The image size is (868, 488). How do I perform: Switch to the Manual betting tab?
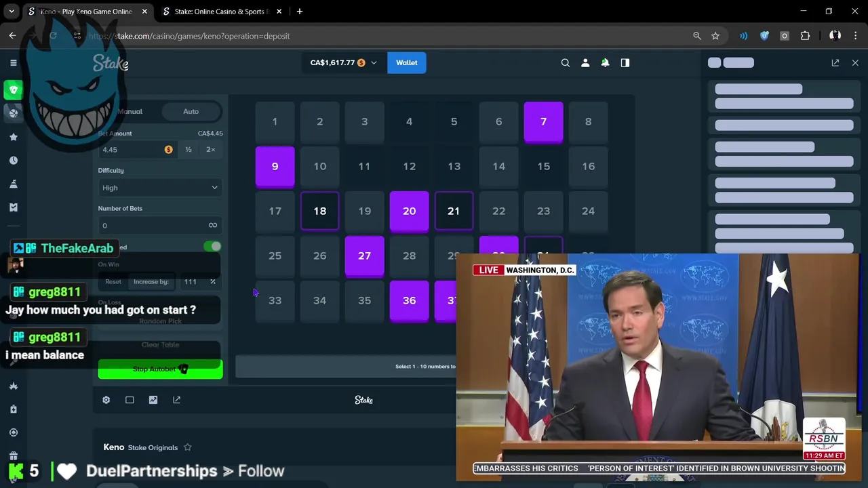point(130,111)
